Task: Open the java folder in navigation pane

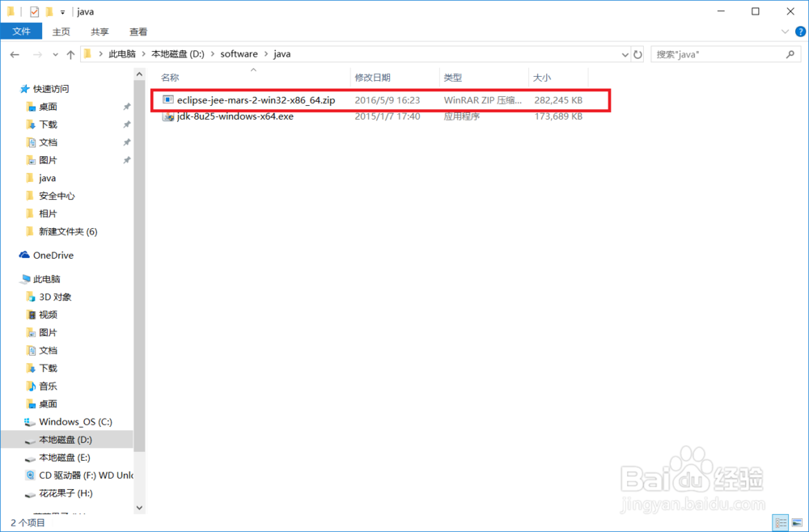Action: (47, 178)
